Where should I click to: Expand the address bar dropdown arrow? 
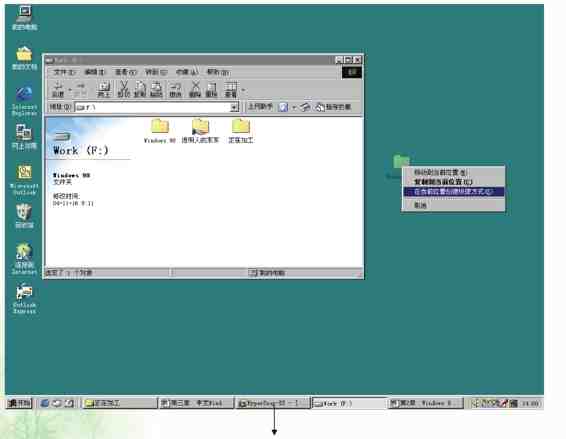pos(234,107)
